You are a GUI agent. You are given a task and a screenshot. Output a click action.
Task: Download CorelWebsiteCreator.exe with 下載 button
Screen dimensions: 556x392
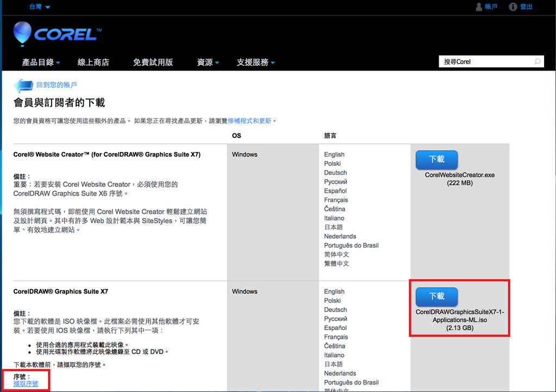(437, 160)
